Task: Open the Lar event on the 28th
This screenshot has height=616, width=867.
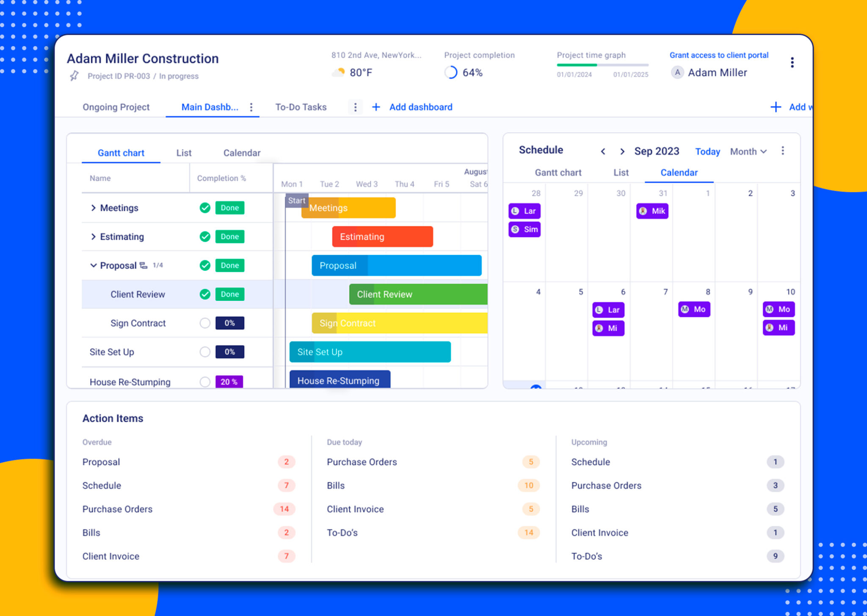Action: click(x=525, y=211)
